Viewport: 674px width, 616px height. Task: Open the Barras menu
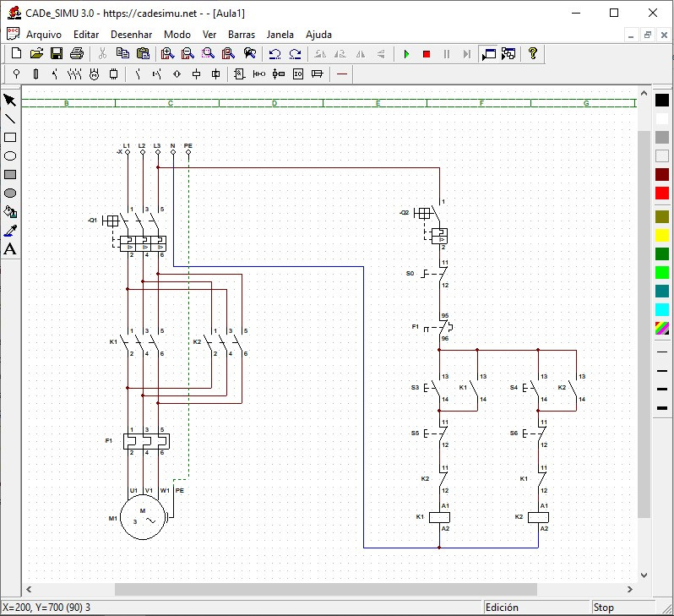tap(242, 35)
